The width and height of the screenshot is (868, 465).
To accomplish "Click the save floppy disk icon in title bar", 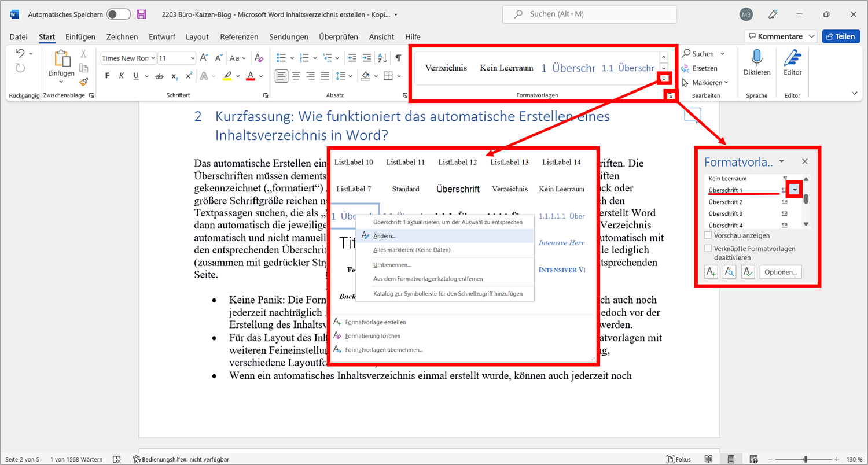I will [141, 14].
